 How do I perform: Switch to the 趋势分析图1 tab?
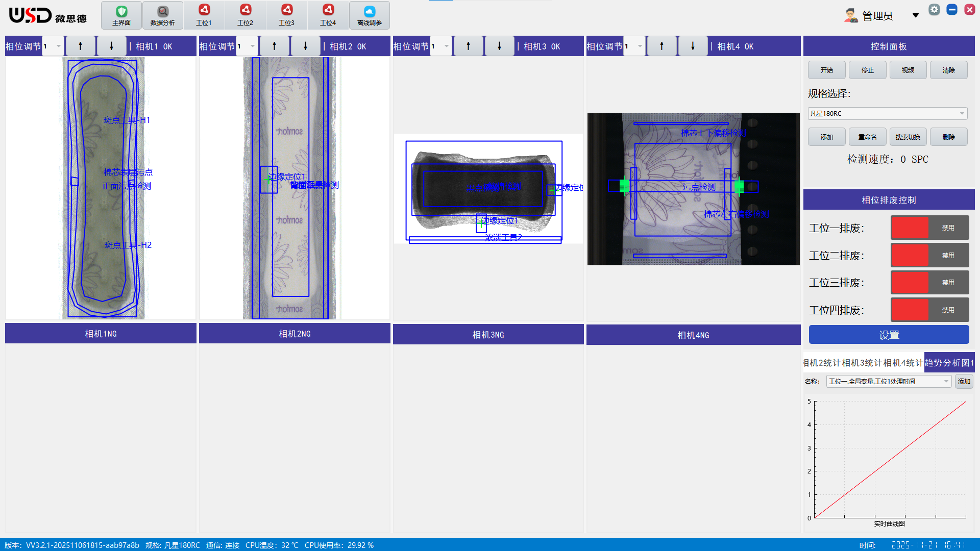pyautogui.click(x=949, y=363)
